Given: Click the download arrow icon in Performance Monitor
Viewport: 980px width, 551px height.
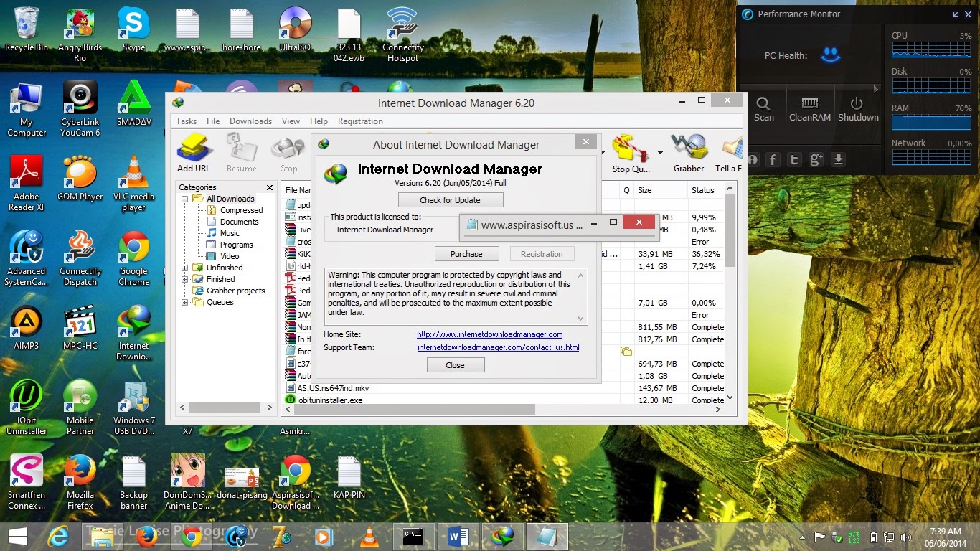Looking at the screenshot, I should pos(838,160).
